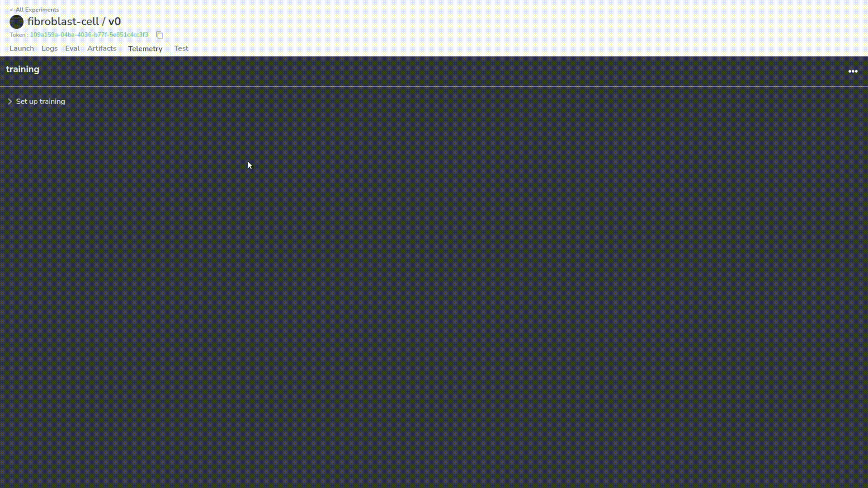
Task: Select the Set up training row label
Action: [x=41, y=102]
